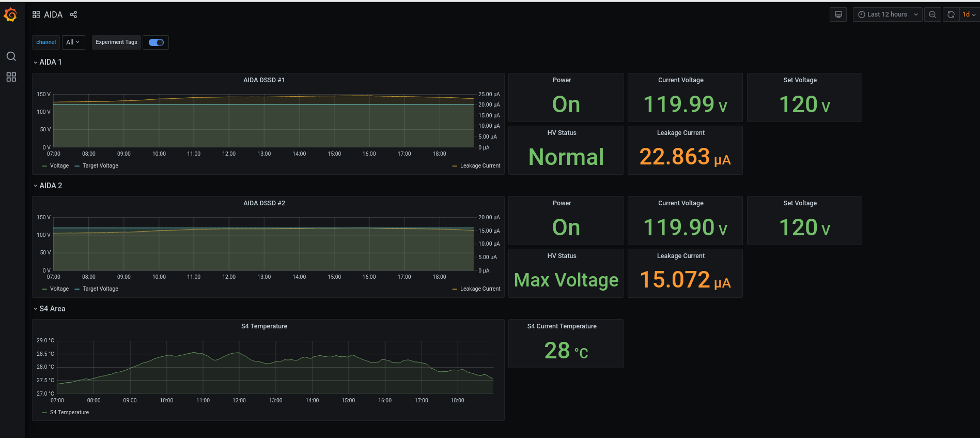Toggle Leakage Current series in AIDA DSSD #2 legend
The width and height of the screenshot is (980, 438).
(x=480, y=289)
